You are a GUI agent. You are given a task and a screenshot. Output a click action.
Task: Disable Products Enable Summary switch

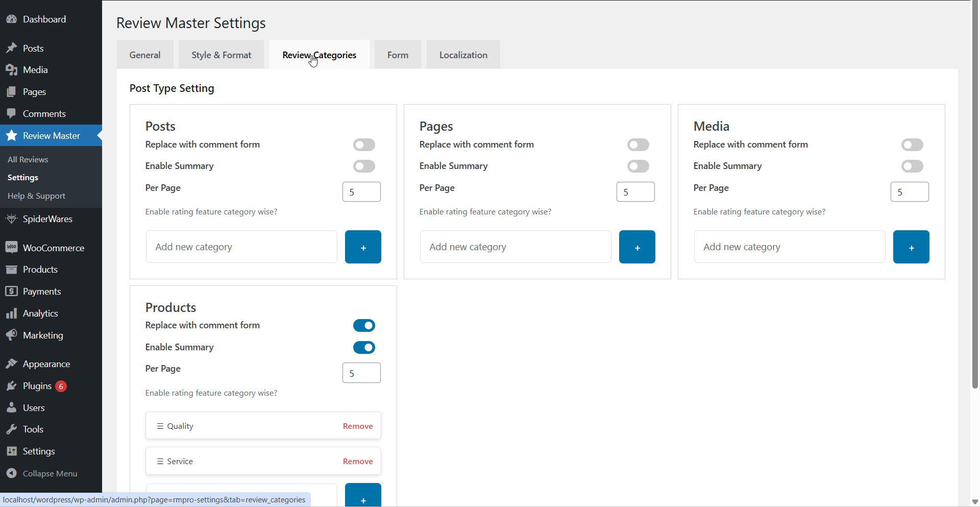(364, 347)
